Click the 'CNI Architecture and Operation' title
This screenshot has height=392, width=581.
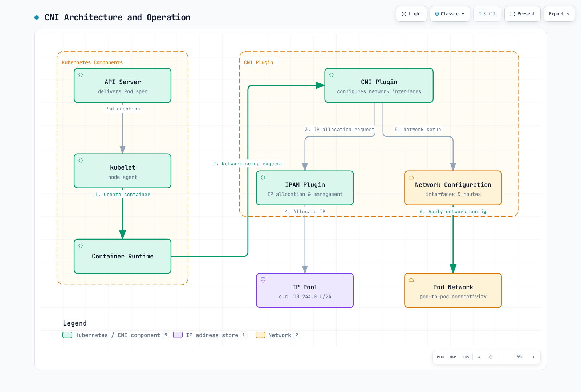click(x=118, y=17)
